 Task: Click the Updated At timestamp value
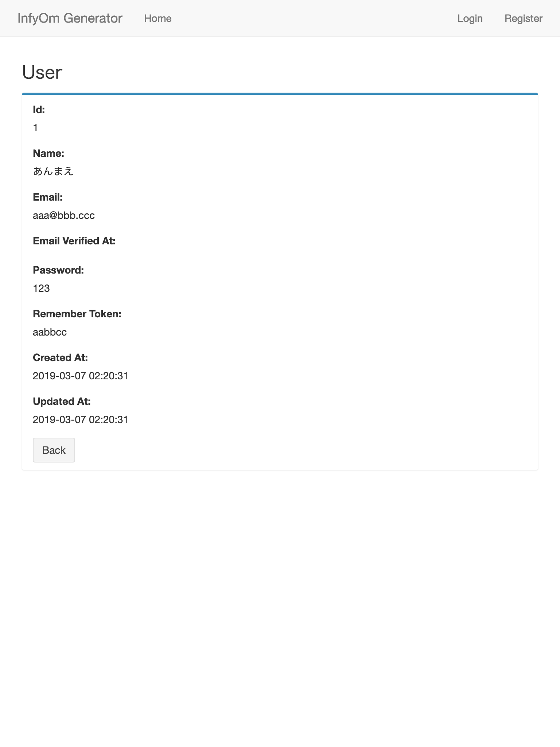coord(81,420)
